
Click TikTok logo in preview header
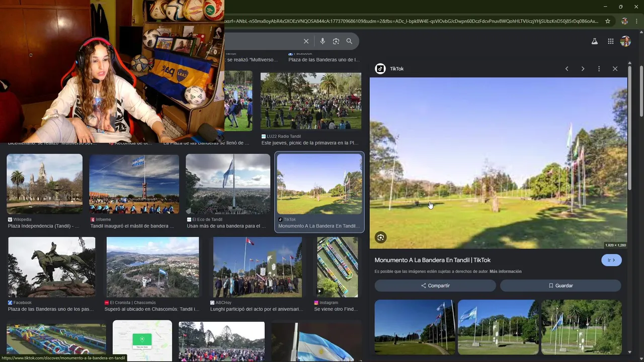(x=380, y=69)
